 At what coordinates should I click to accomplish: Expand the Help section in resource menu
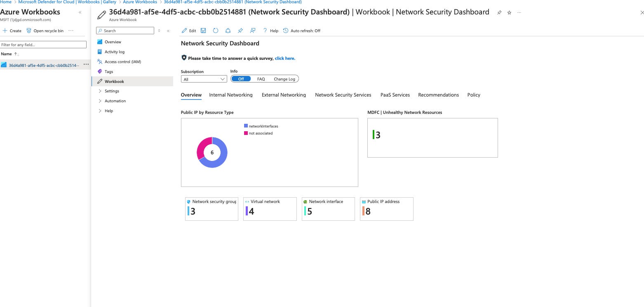click(109, 111)
